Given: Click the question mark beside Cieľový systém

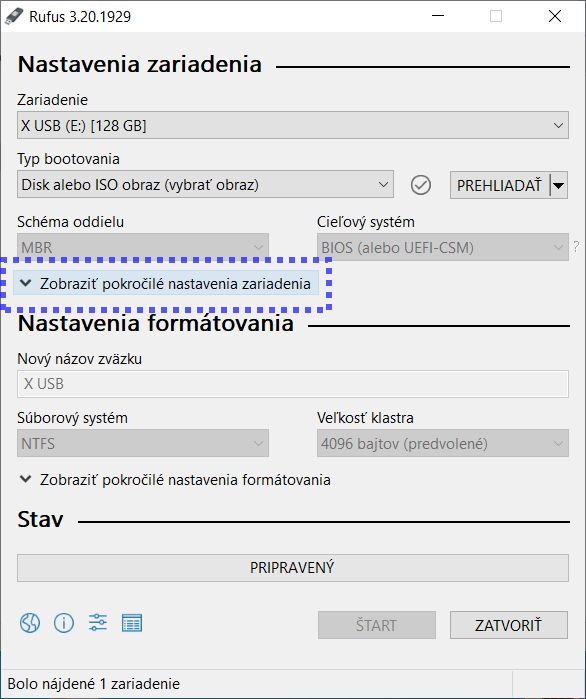Looking at the screenshot, I should 576,247.
